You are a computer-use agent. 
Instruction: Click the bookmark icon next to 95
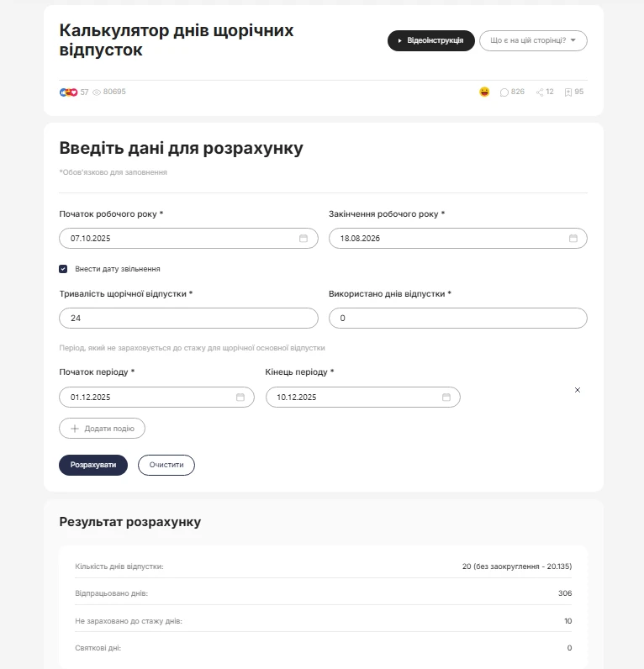(x=568, y=92)
